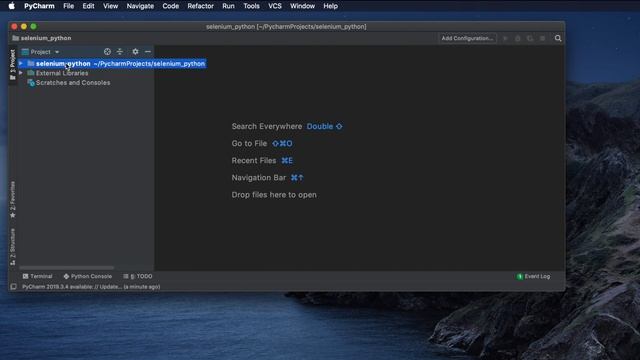Screen dimensions: 640x360
Task: Click the External Libraries icon
Action: click(x=31, y=73)
